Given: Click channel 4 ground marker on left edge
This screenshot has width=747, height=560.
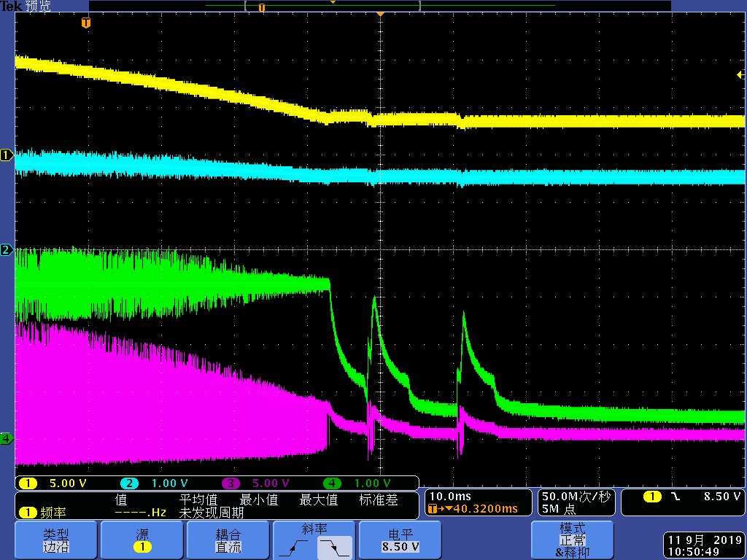Looking at the screenshot, I should point(7,438).
